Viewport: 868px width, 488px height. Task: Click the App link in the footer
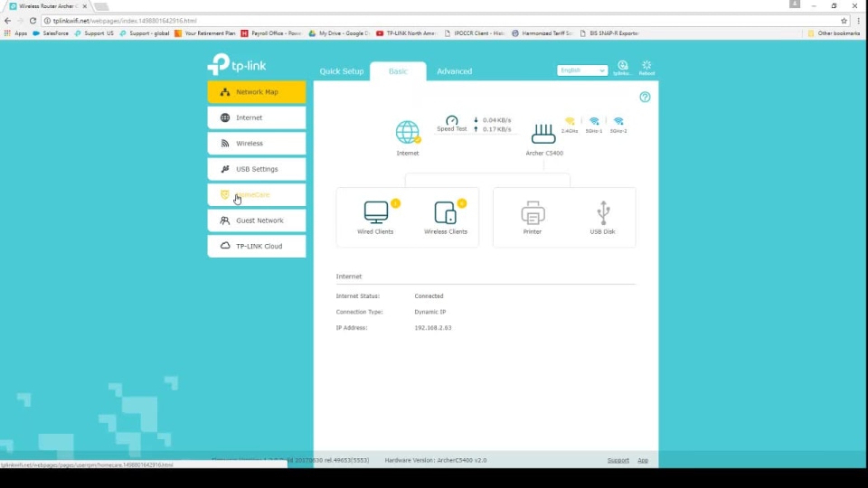[643, 460]
